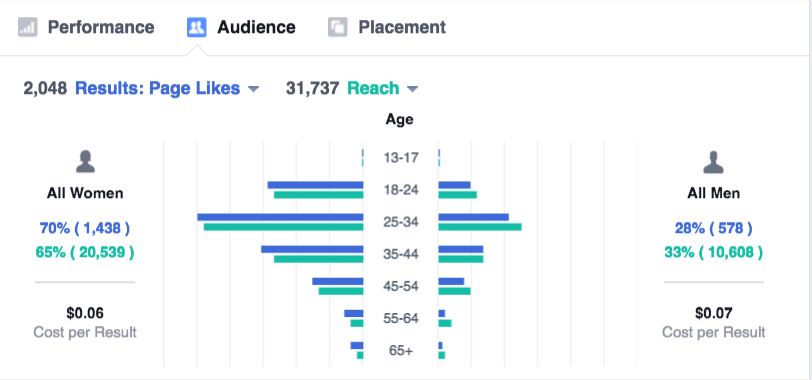Viewport: 812px width, 380px height.
Task: Click women's blue results bar for 45-54
Action: [x=338, y=282]
